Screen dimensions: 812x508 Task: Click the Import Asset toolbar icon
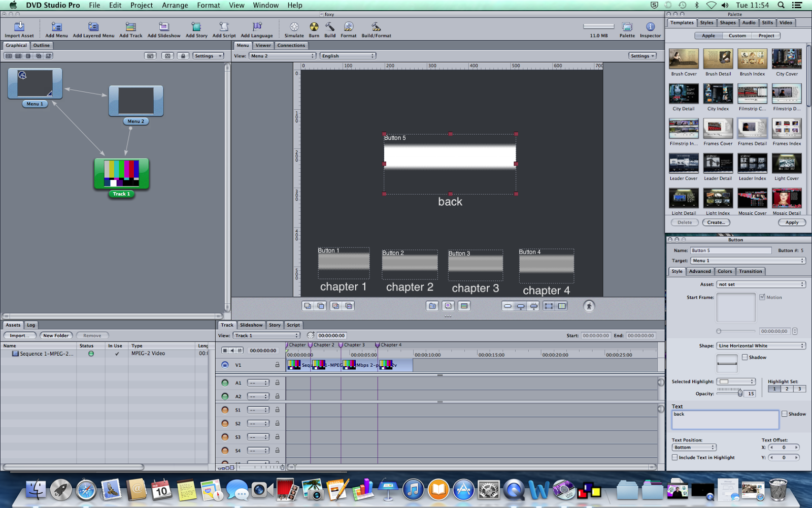[19, 26]
